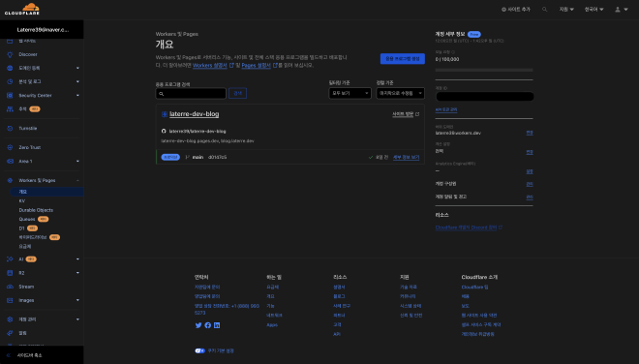
Task: Click the Area 1 sidebar icon
Action: click(10, 161)
